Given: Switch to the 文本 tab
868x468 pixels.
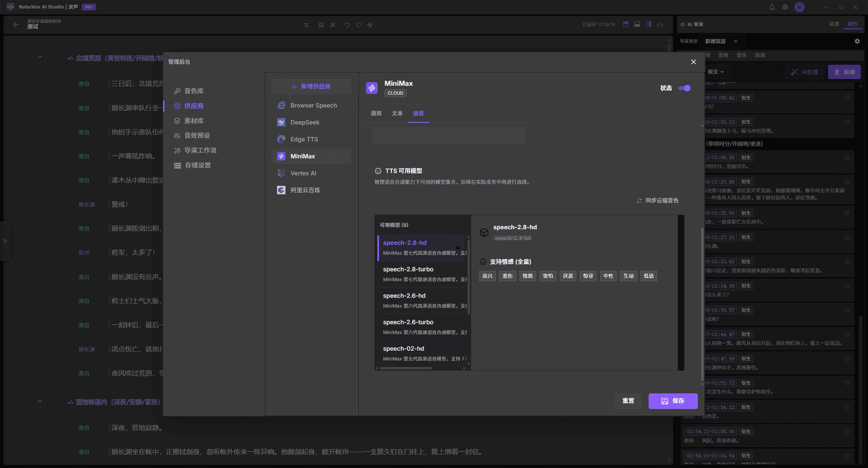Looking at the screenshot, I should [x=397, y=113].
